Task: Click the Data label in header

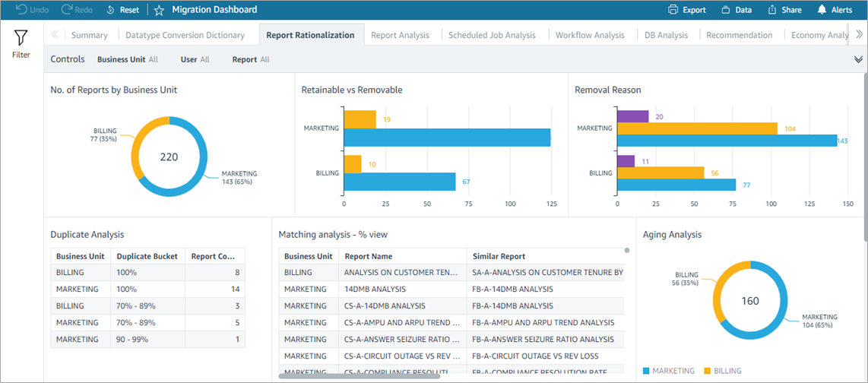Action: pos(743,10)
